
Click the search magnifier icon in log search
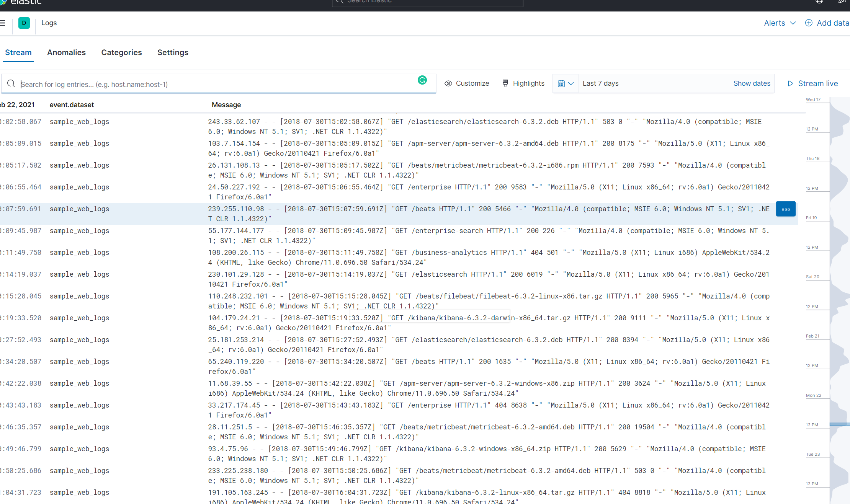(11, 84)
